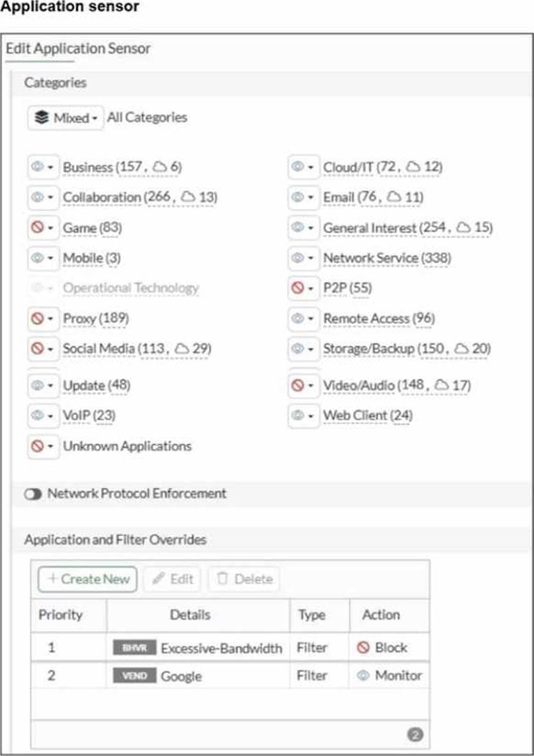
Task: Toggle the monitor eye for Business category
Action: [x=38, y=167]
